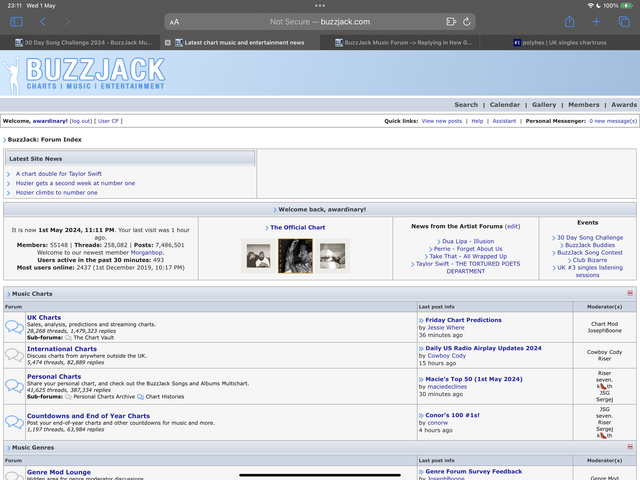Click The Official Chart link
640x480 pixels.
pyautogui.click(x=298, y=227)
